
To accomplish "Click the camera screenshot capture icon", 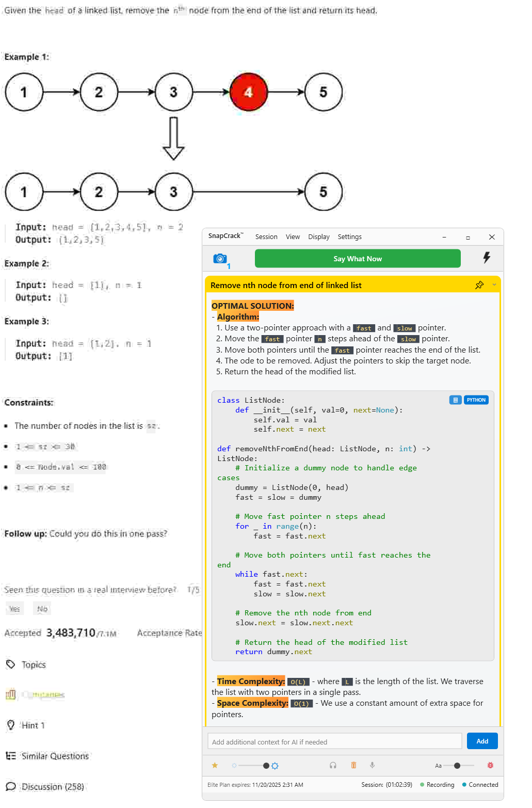I will point(220,259).
